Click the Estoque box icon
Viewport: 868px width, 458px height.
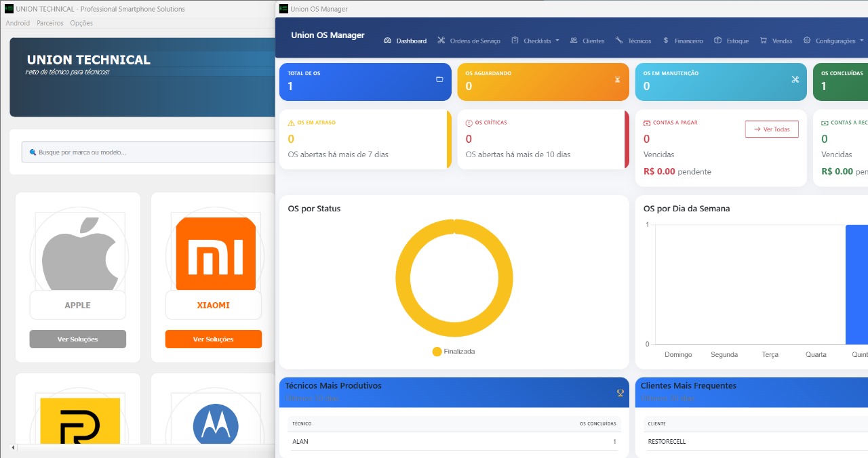[717, 41]
